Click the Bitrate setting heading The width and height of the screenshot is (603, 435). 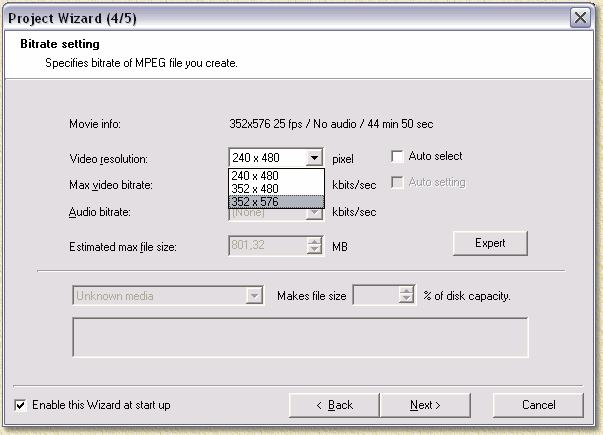[x=60, y=44]
